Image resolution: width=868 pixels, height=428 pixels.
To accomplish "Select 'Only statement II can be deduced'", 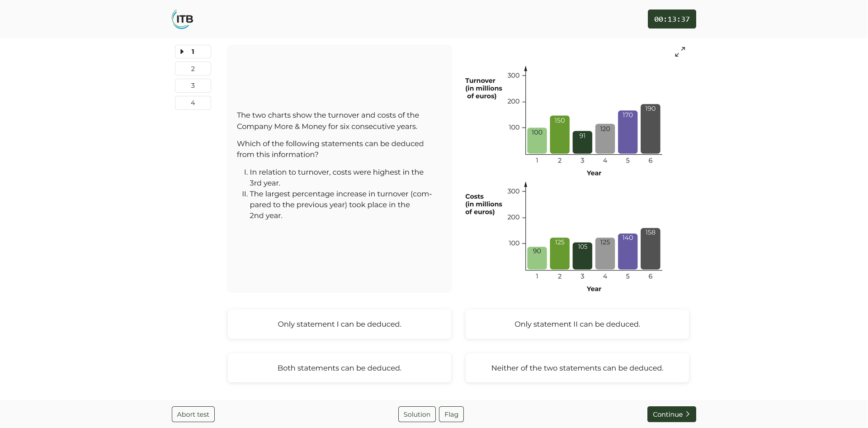I will [577, 324].
